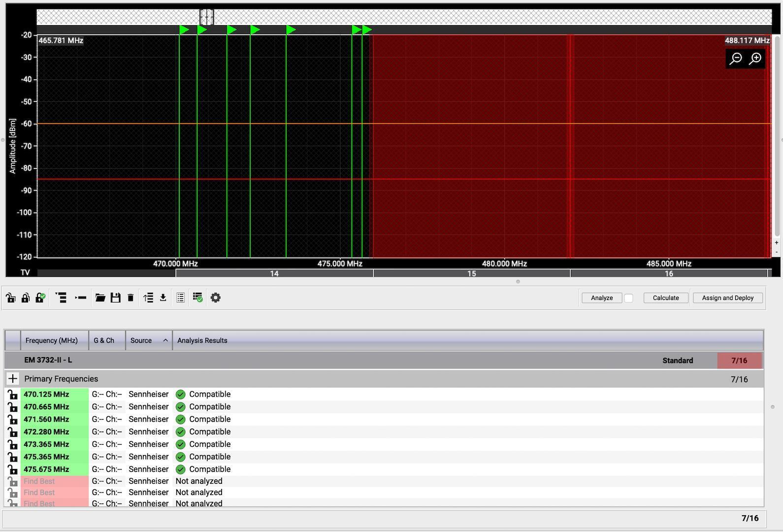Click the unlock all frequencies padlock icon

pos(11,298)
